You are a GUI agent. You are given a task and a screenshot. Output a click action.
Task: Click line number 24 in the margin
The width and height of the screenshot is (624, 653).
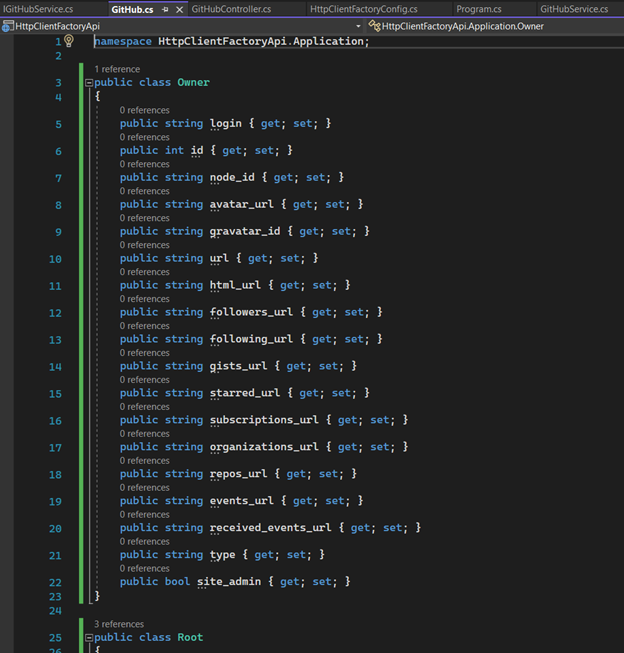pos(55,611)
